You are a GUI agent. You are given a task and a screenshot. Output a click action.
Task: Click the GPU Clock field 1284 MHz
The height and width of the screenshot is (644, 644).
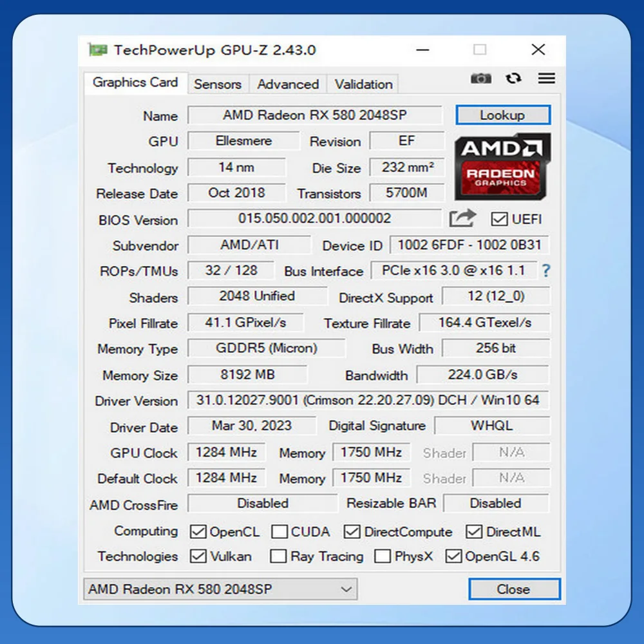point(226,452)
